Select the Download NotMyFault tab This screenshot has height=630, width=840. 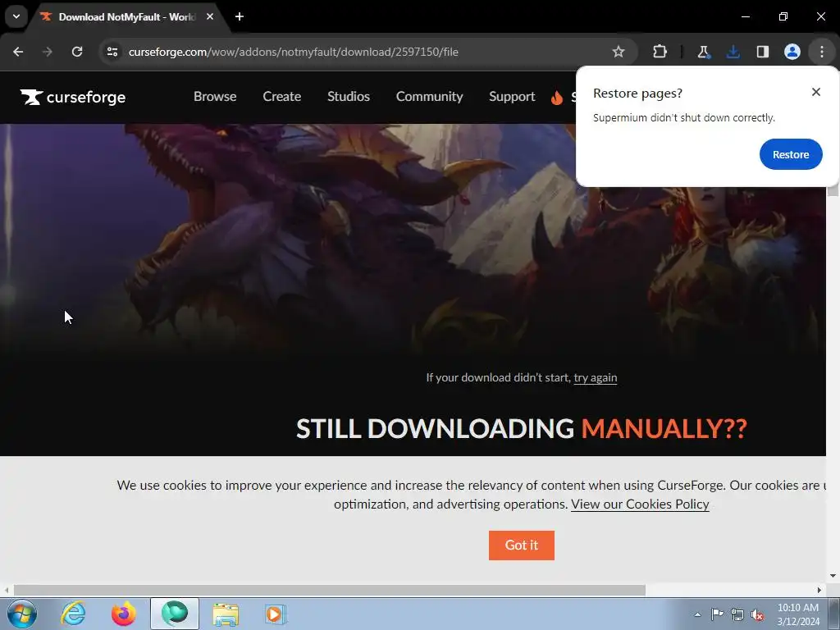[x=126, y=16]
